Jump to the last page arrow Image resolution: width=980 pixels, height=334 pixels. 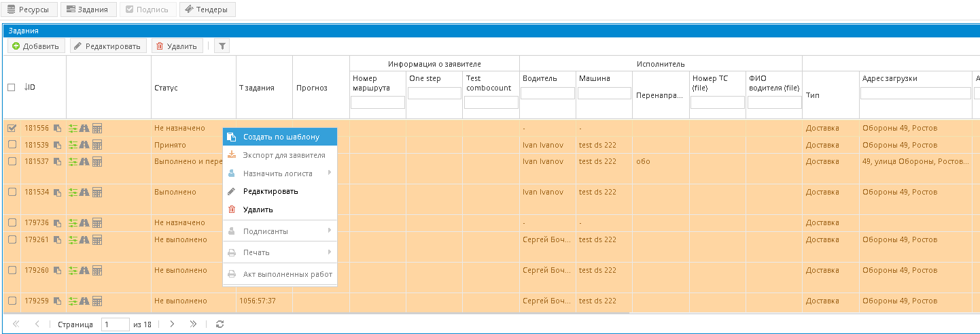coord(193,324)
